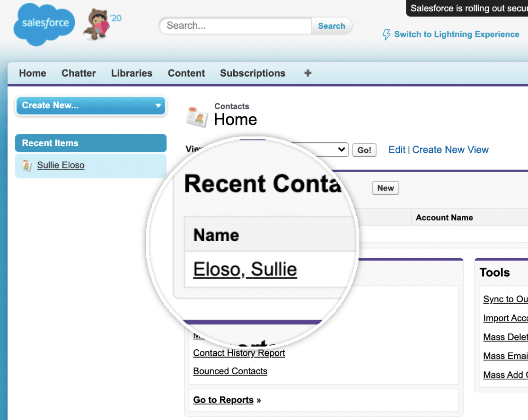528x420 pixels.
Task: Focus the Search input field
Action: click(x=236, y=26)
